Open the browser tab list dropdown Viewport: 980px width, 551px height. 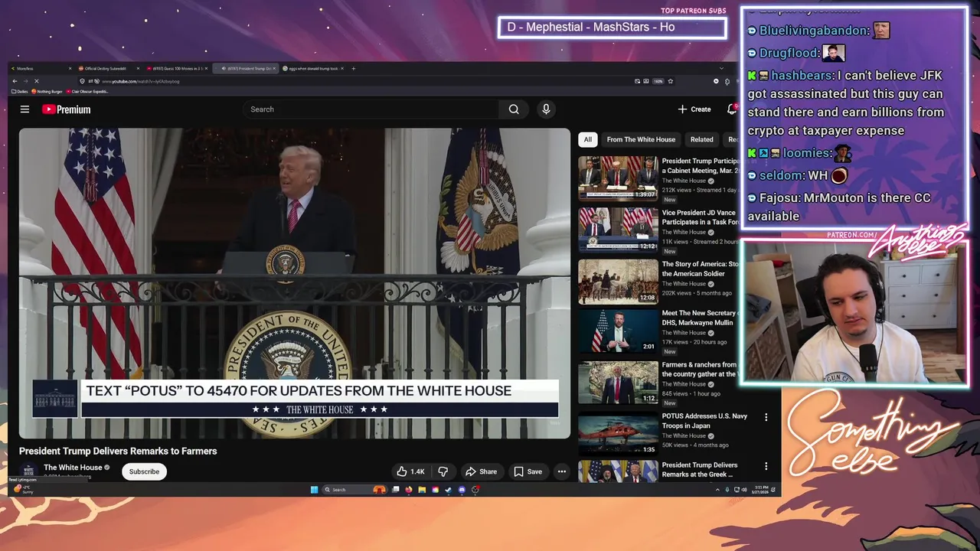(x=720, y=68)
